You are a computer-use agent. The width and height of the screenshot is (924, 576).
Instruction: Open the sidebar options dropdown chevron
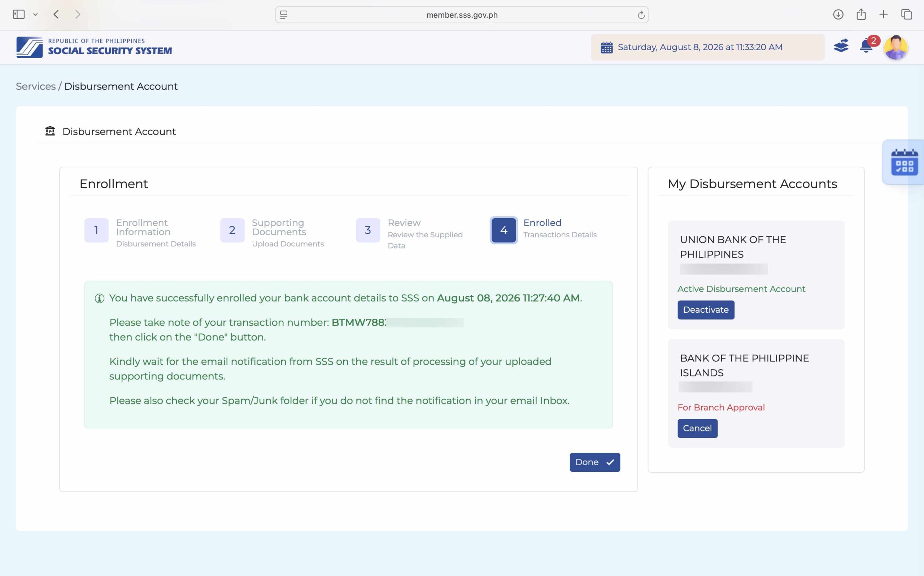click(x=35, y=15)
